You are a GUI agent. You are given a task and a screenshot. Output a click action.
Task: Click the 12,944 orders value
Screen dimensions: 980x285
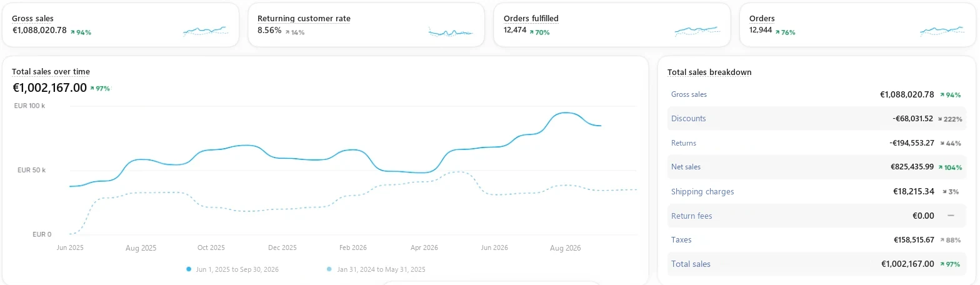coord(761,30)
